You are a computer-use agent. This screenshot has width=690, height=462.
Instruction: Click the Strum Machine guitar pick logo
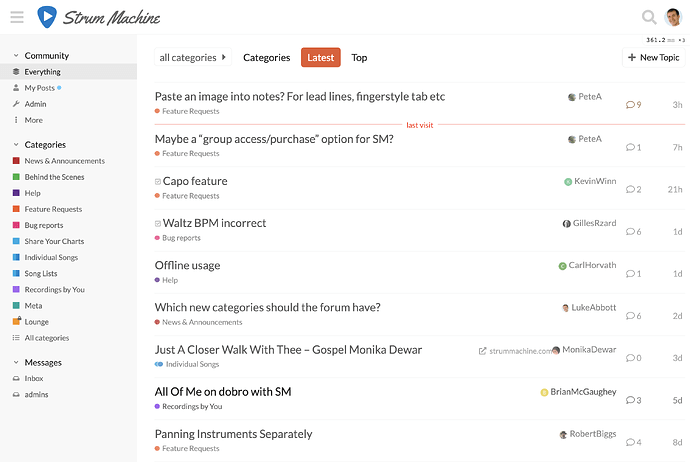click(x=47, y=17)
